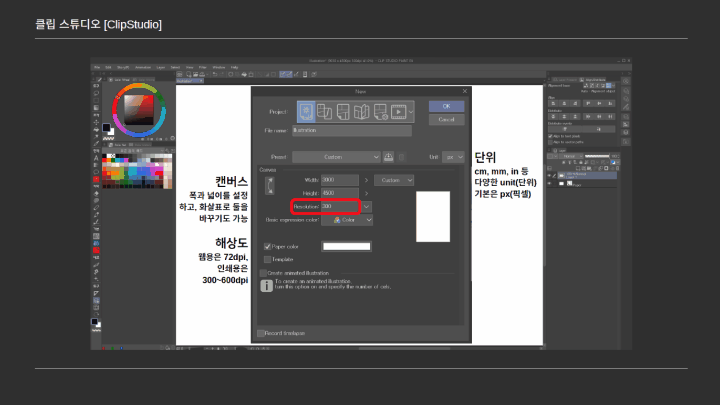Viewport: 720px width, 405px height.
Task: Pick a hue on the color wheel ring
Action: click(139, 110)
